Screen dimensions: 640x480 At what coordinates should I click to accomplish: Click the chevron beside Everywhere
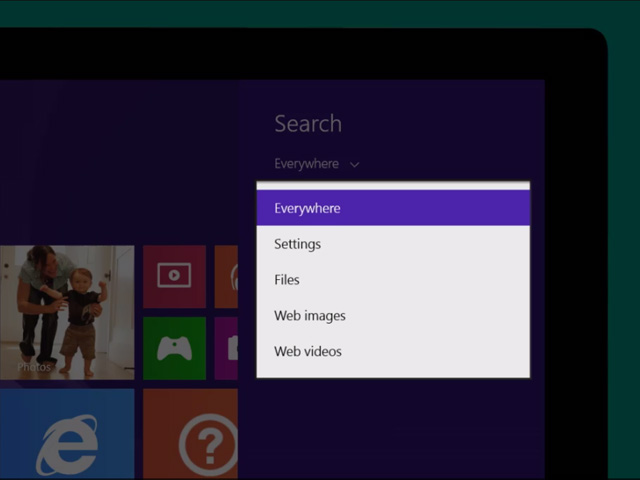pos(354,164)
